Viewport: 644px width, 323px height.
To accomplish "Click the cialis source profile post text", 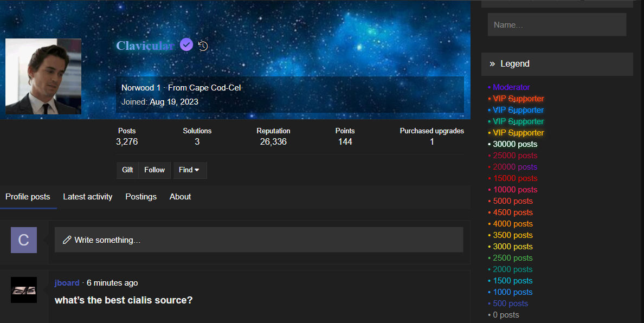I will [x=124, y=300].
